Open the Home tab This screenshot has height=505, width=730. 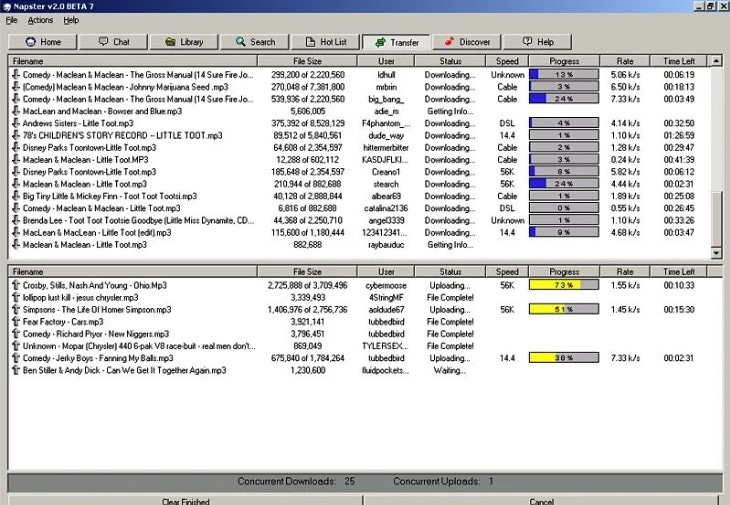(x=42, y=42)
